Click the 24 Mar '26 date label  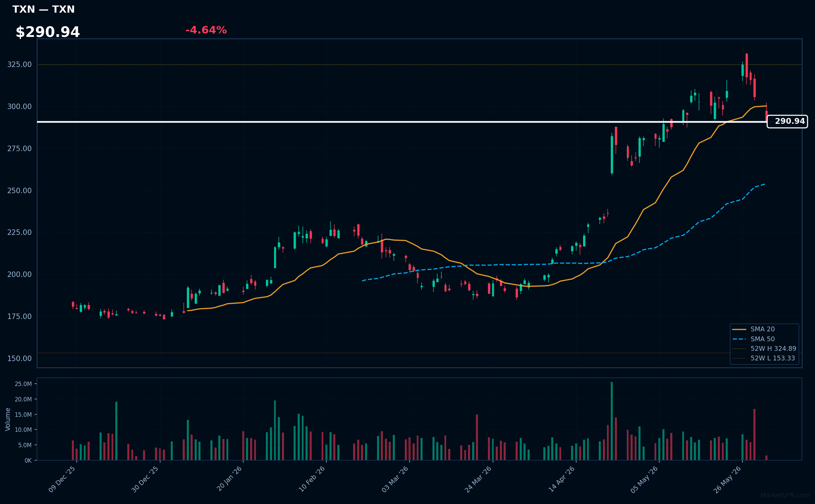[478, 479]
